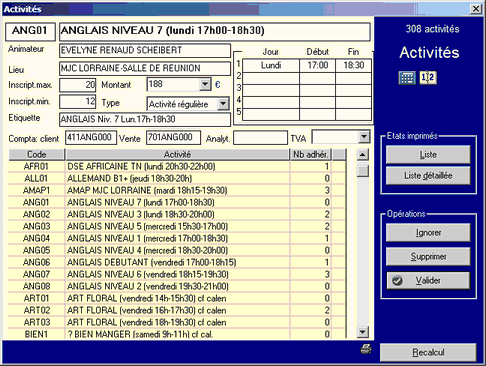The width and height of the screenshot is (486, 366).
Task: Click the empty Analyt. field
Action: (x=260, y=137)
